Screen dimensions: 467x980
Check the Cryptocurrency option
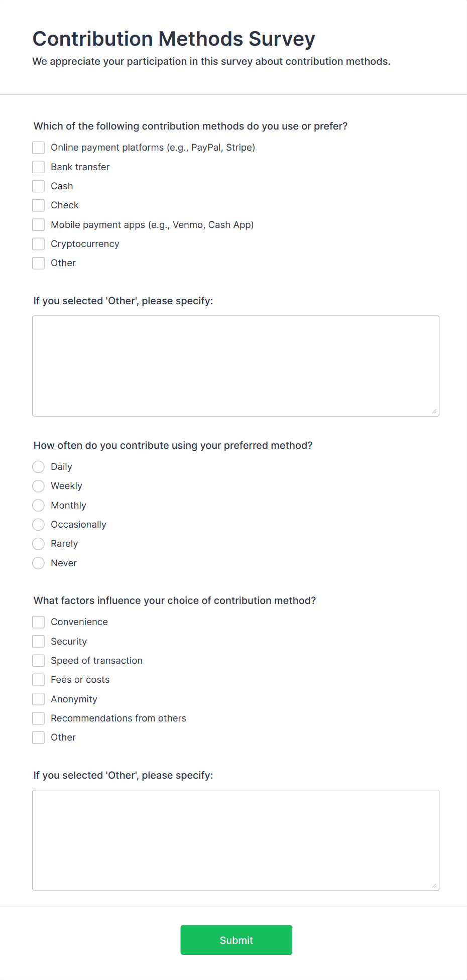pyautogui.click(x=39, y=244)
